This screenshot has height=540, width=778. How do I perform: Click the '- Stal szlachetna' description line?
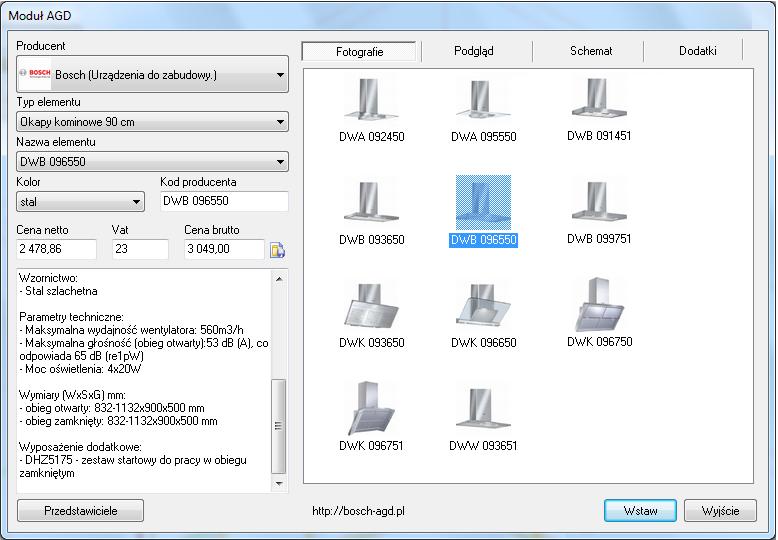pyautogui.click(x=58, y=291)
